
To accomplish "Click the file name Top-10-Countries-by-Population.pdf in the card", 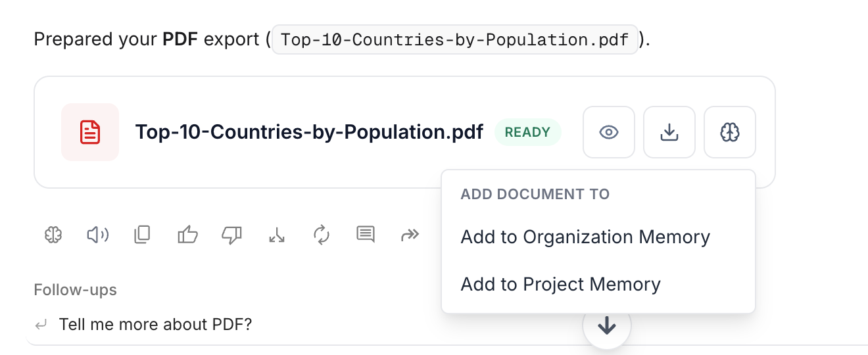I will point(309,132).
